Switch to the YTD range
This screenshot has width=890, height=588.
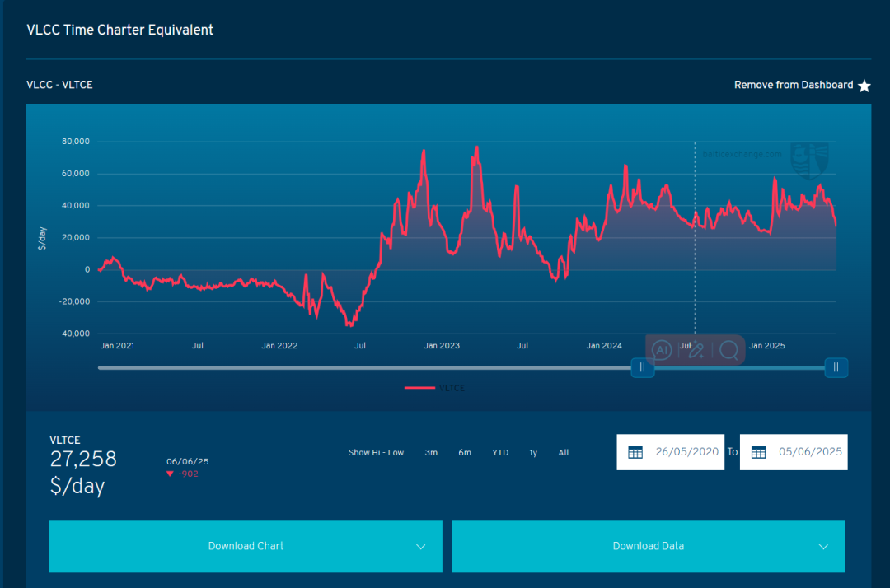pos(500,453)
